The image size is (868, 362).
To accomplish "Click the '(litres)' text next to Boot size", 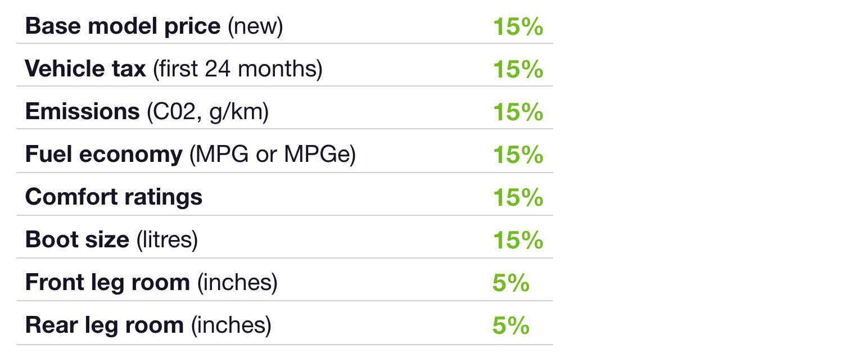I will tap(168, 240).
